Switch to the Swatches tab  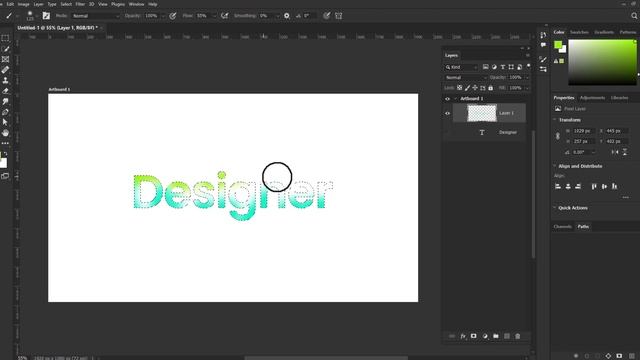point(579,32)
